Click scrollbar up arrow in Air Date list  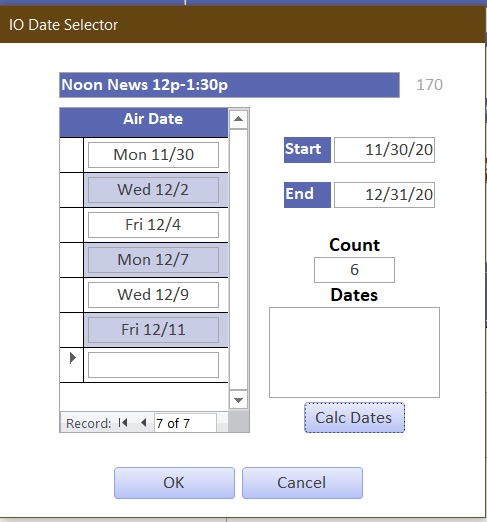[238, 119]
